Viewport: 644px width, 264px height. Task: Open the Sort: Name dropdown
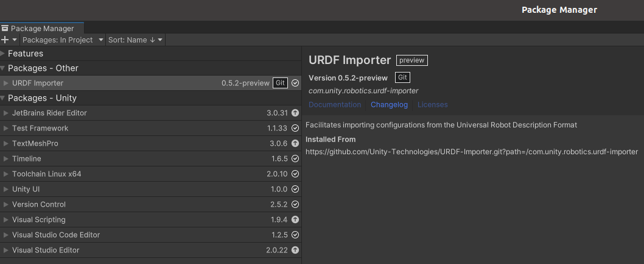click(136, 40)
